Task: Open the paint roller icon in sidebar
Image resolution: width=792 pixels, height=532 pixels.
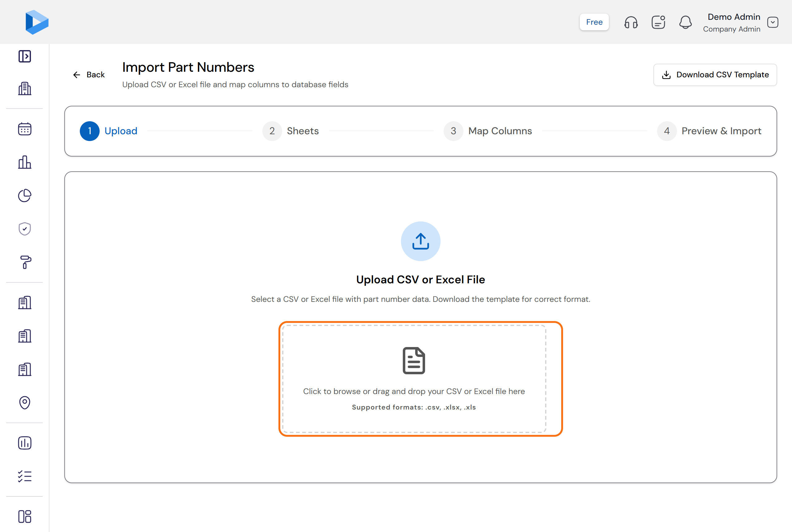Action: pyautogui.click(x=24, y=262)
